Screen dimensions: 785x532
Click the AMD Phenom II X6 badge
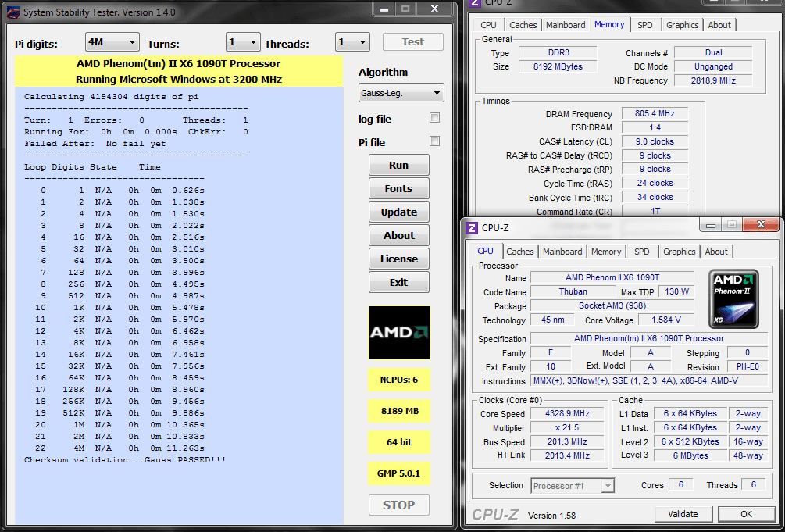[734, 299]
